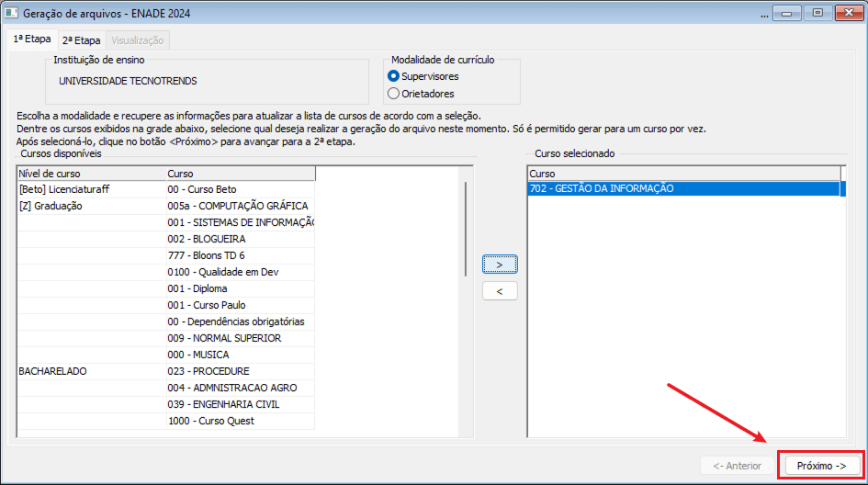Select 005a - COMPUTAÇÃO GRÁFICA course
The width and height of the screenshot is (868, 485).
241,206
